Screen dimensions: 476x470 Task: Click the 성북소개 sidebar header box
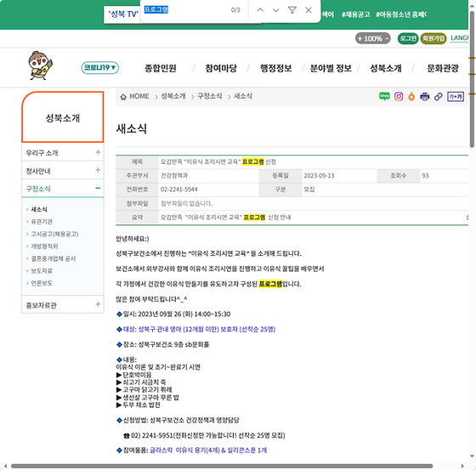pos(63,117)
